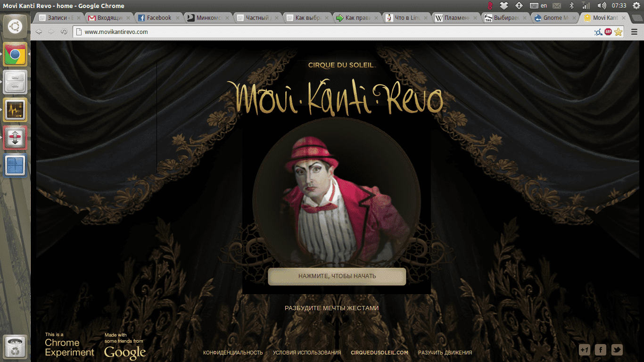This screenshot has height=362, width=644.
Task: Click the Cirque du Soleil header logo
Action: 342,65
